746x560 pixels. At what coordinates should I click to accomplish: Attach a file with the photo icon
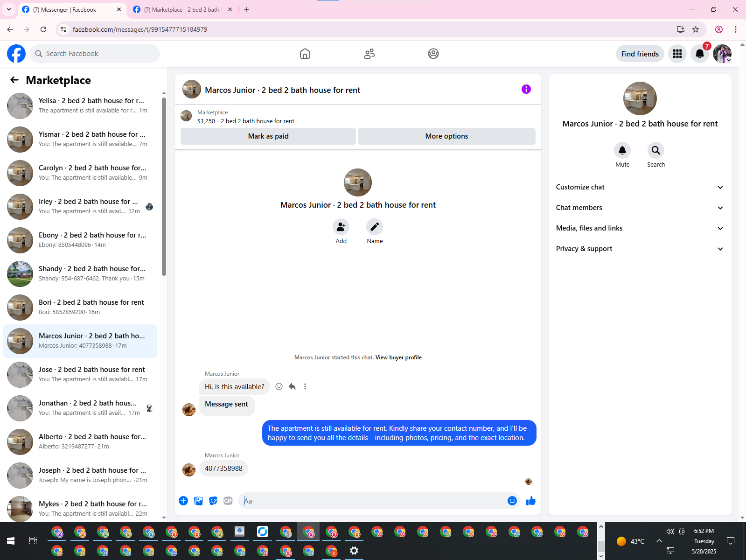tap(198, 501)
